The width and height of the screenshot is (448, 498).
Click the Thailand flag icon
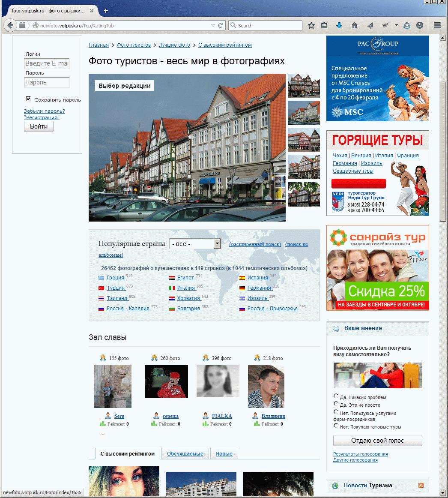pos(101,299)
